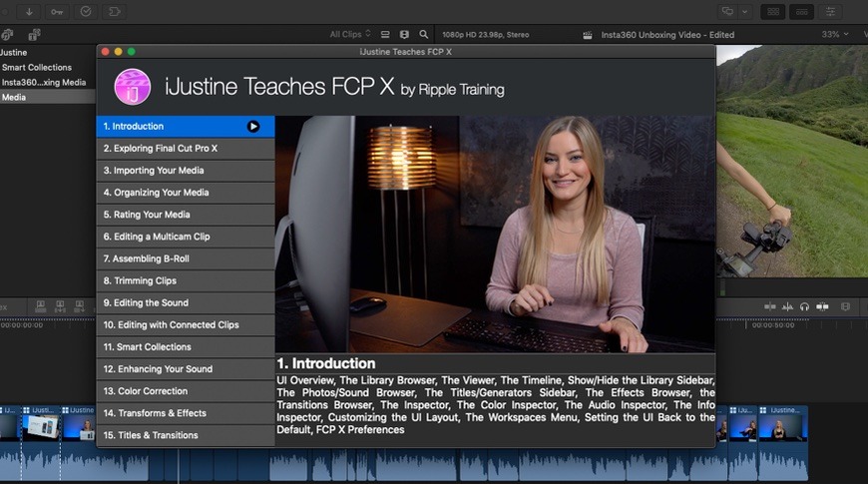This screenshot has width=868, height=484.
Task: Open lesson 12. Enhancing Your Sound
Action: (x=186, y=369)
